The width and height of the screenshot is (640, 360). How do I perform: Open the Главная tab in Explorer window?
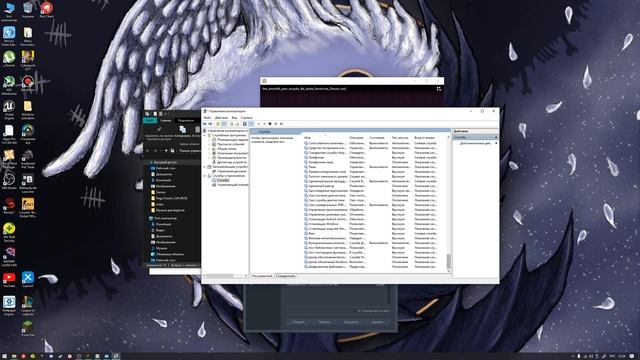pyautogui.click(x=166, y=120)
